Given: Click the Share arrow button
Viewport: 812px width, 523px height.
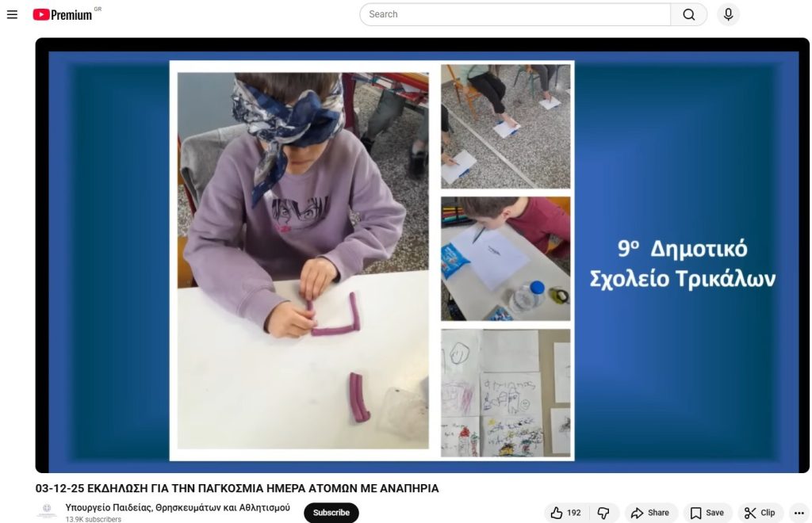Looking at the screenshot, I should click(x=651, y=513).
